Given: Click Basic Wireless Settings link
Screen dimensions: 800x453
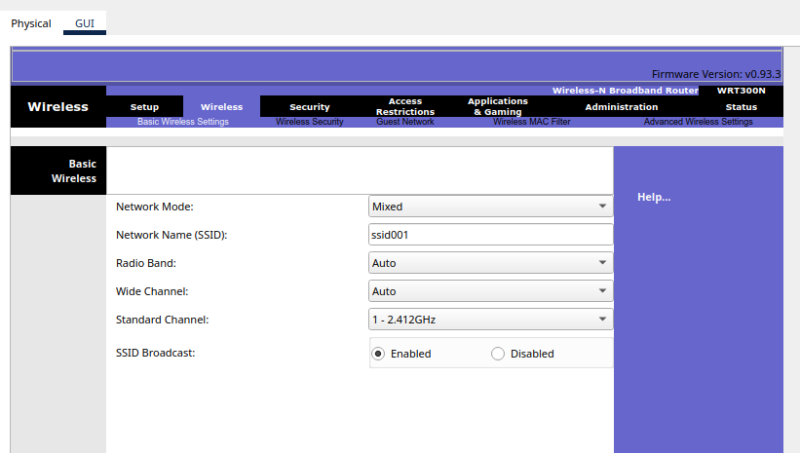Looking at the screenshot, I should coord(182,122).
